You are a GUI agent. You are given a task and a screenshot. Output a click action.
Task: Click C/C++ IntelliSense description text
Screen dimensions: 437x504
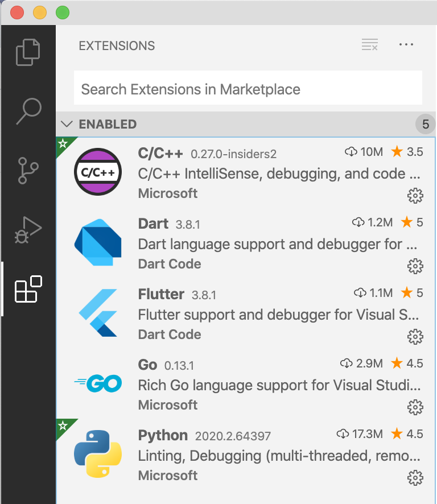[x=279, y=173]
